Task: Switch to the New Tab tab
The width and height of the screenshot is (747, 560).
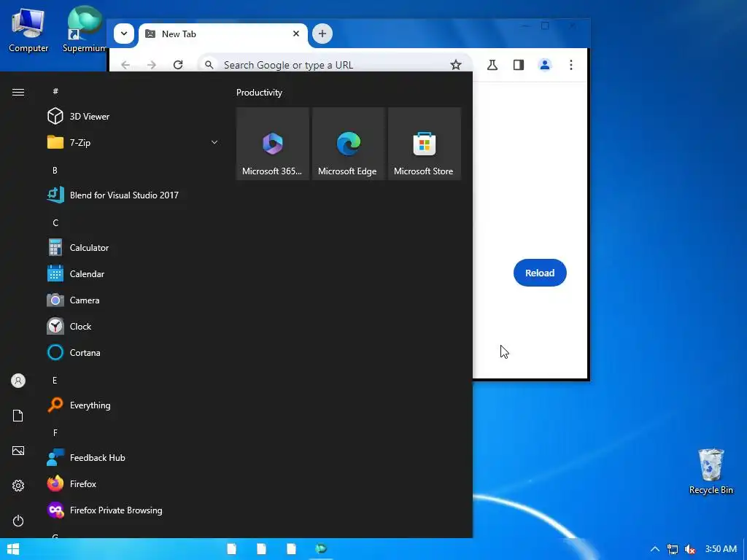Action: [223, 34]
